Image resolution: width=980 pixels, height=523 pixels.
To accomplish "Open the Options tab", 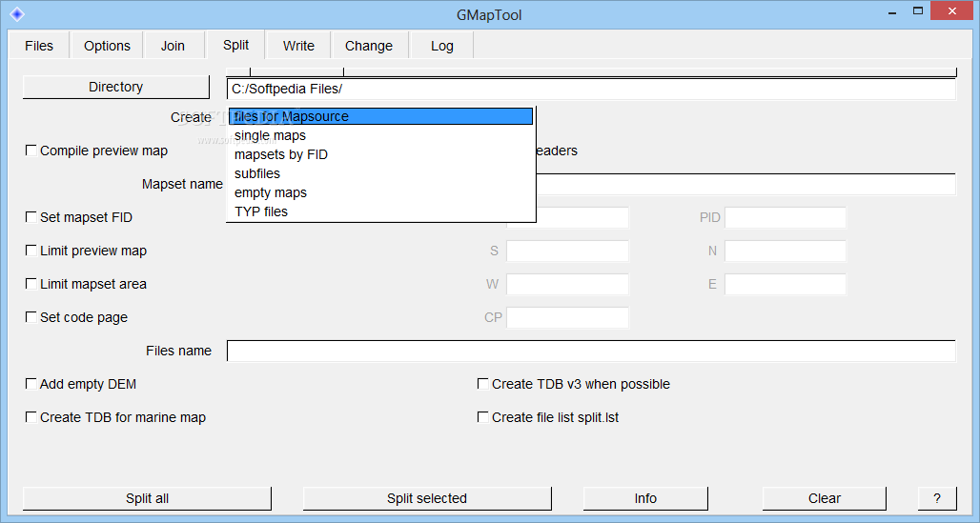I will (x=107, y=46).
